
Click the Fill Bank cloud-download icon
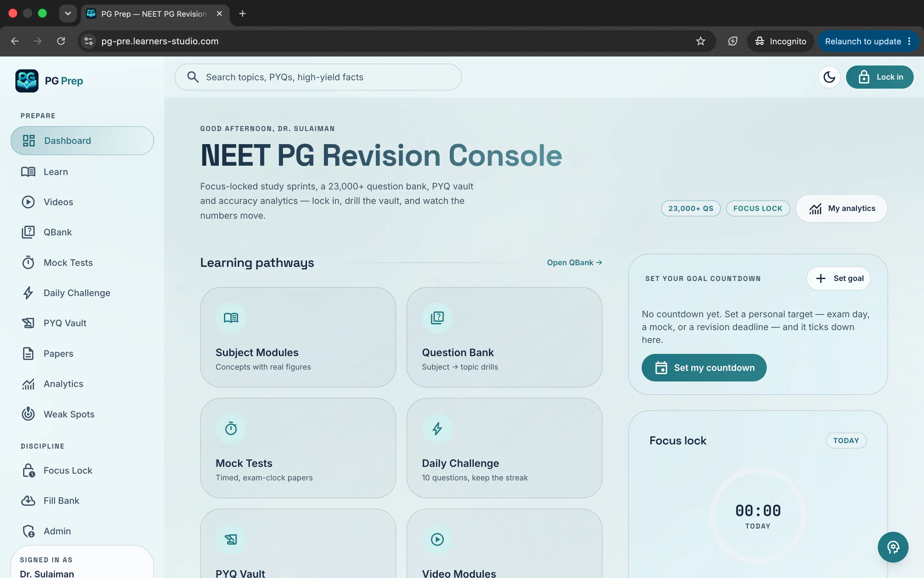(28, 501)
